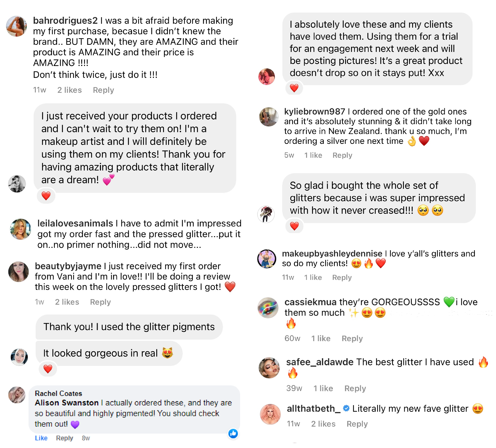
Task: Open leilalovesanimals username link
Action: point(75,223)
